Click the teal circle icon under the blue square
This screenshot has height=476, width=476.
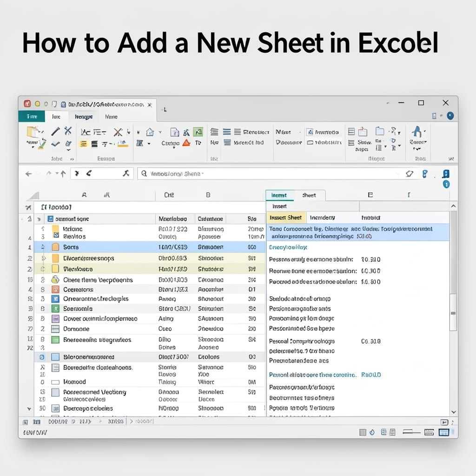tap(446, 184)
